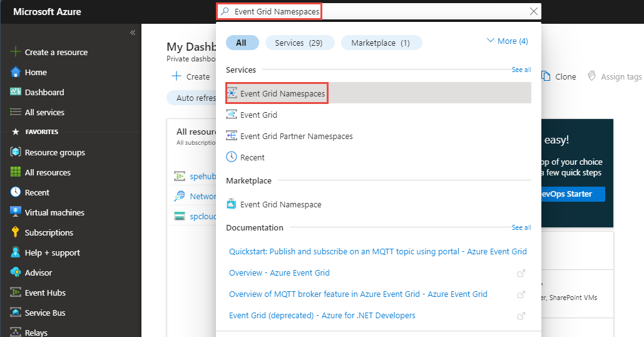Select the Marketplace (1) filter pill
Screen dimensions: 644x337
click(382, 43)
